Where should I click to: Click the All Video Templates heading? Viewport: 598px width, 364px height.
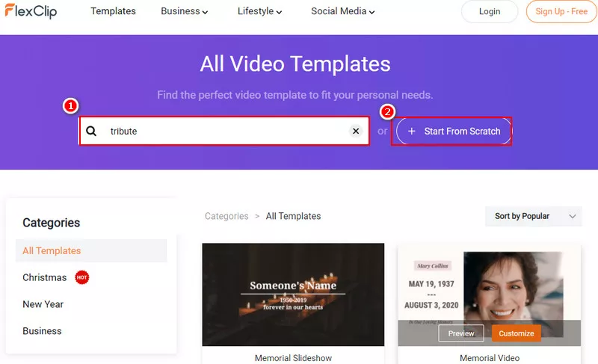295,64
